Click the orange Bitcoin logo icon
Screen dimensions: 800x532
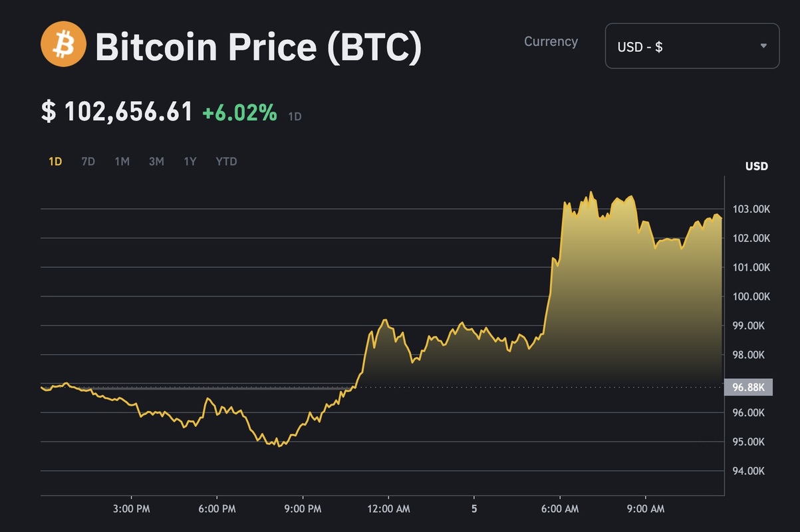pos(63,44)
